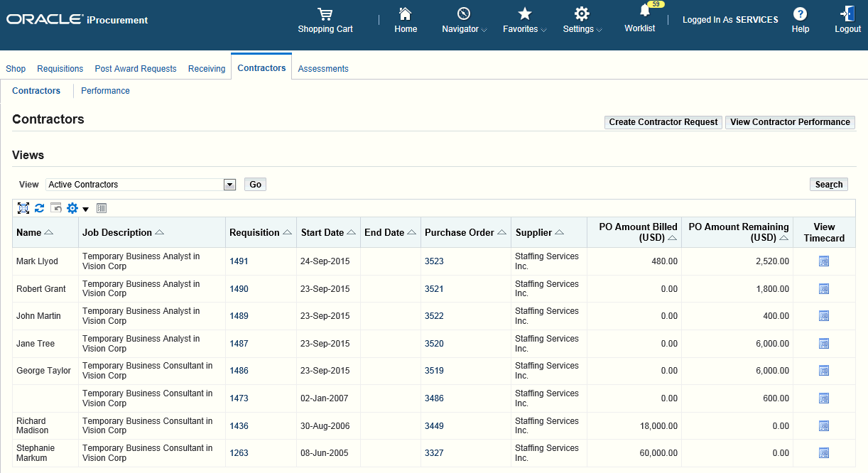This screenshot has width=868, height=473.
Task: View timecard icon for Mark Llyod
Action: click(824, 261)
